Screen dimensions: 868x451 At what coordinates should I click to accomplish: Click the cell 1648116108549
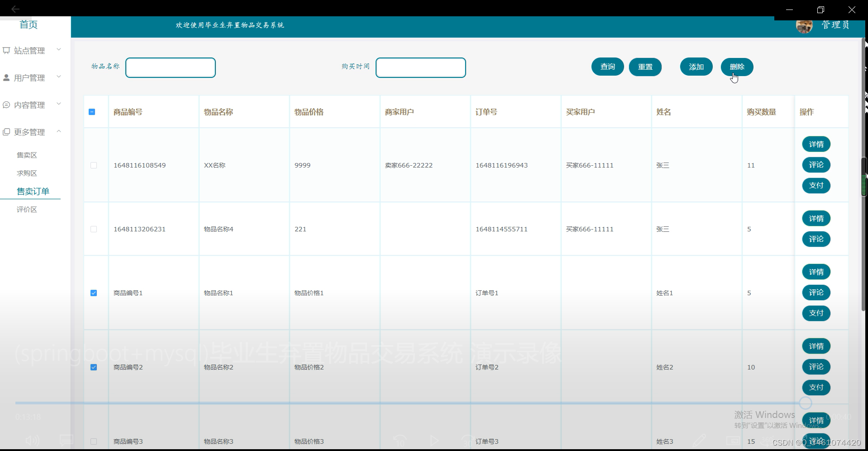coord(140,165)
